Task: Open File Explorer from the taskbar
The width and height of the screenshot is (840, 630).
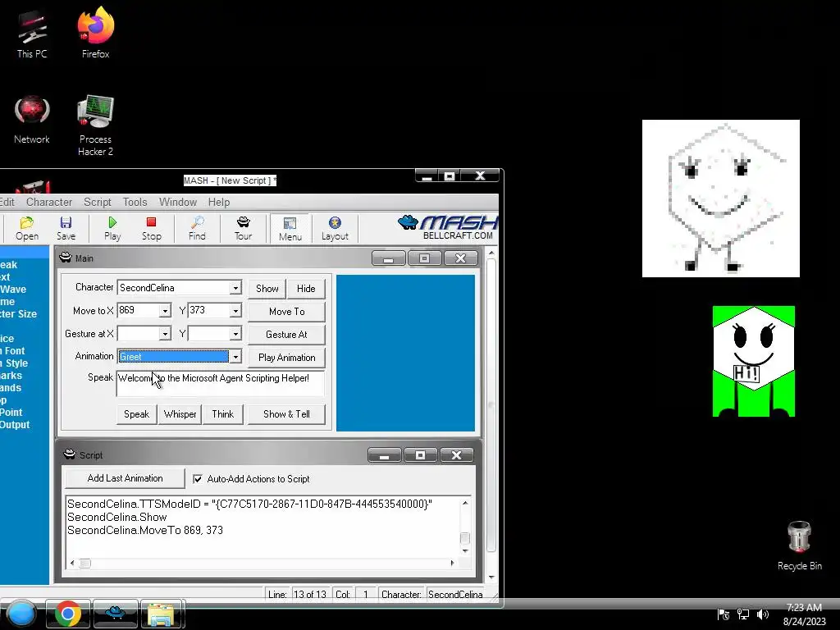Action: pyautogui.click(x=162, y=614)
